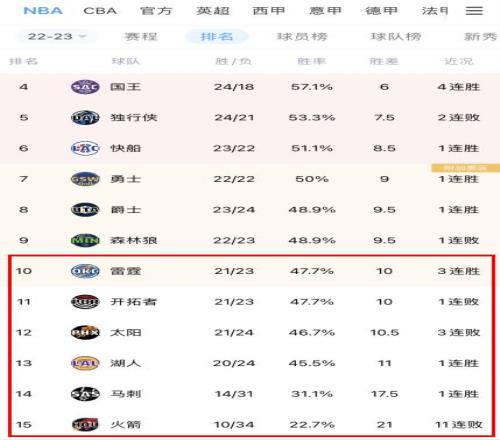This screenshot has width=500, height=440.
Task: Click the 排名 column header
Action: (23, 61)
